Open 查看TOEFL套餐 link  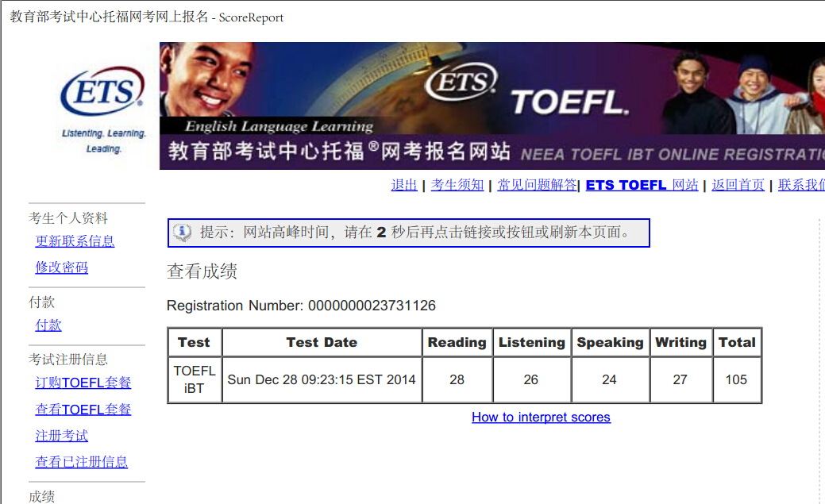(83, 410)
